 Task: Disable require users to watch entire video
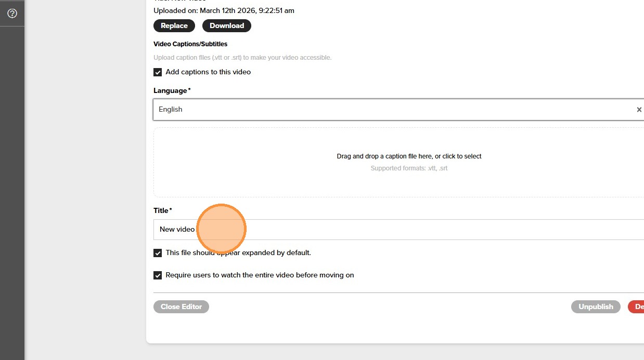click(158, 275)
